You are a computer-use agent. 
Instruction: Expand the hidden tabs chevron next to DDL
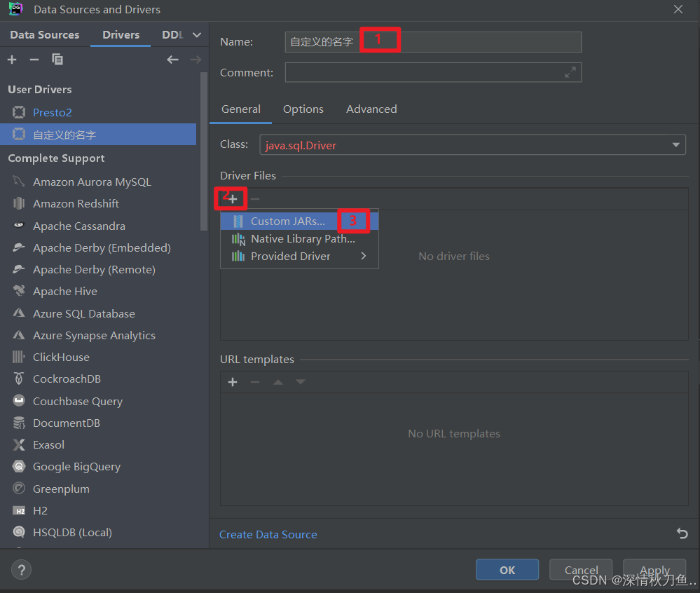[196, 35]
